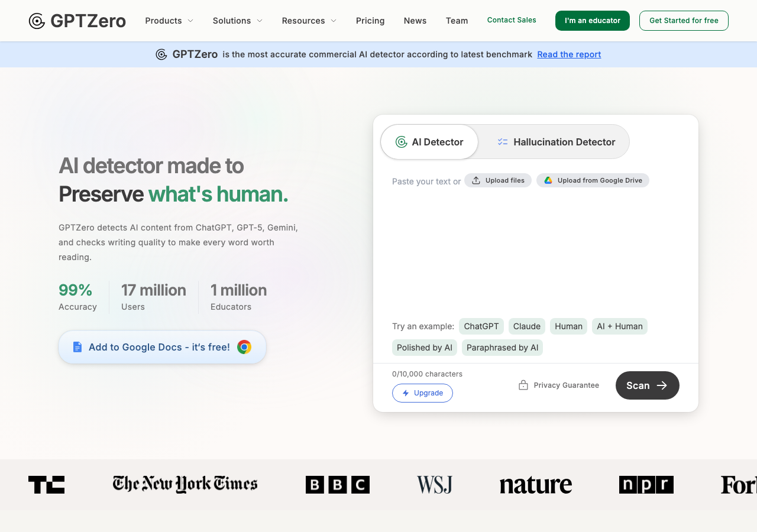
Task: Click the upload icon for Upload files
Action: pos(476,180)
